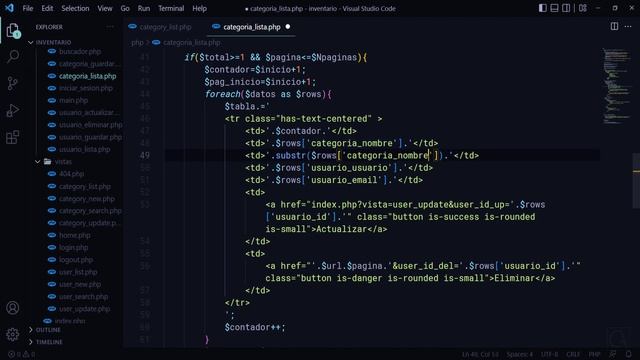Open editor More Actions ellipsis

[x=628, y=27]
